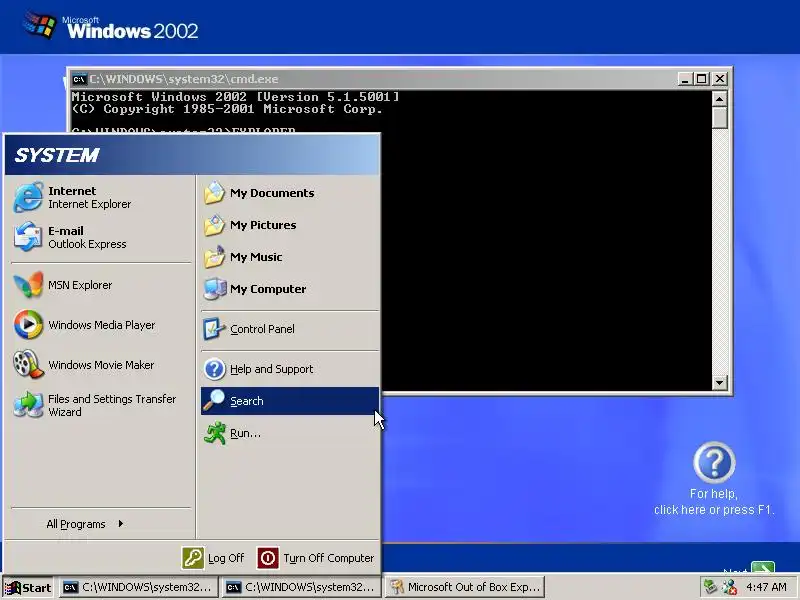This screenshot has width=800, height=600.
Task: Select My Computer menu text
Action: click(x=268, y=289)
